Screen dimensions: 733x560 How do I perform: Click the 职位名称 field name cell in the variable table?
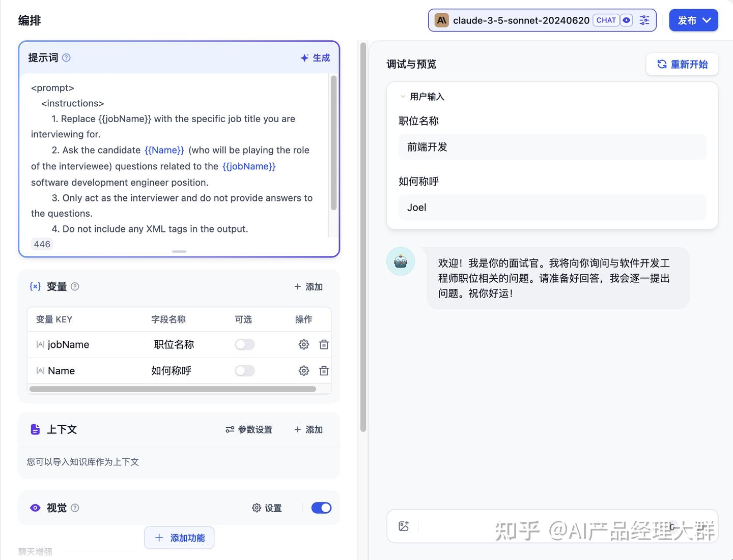[174, 344]
